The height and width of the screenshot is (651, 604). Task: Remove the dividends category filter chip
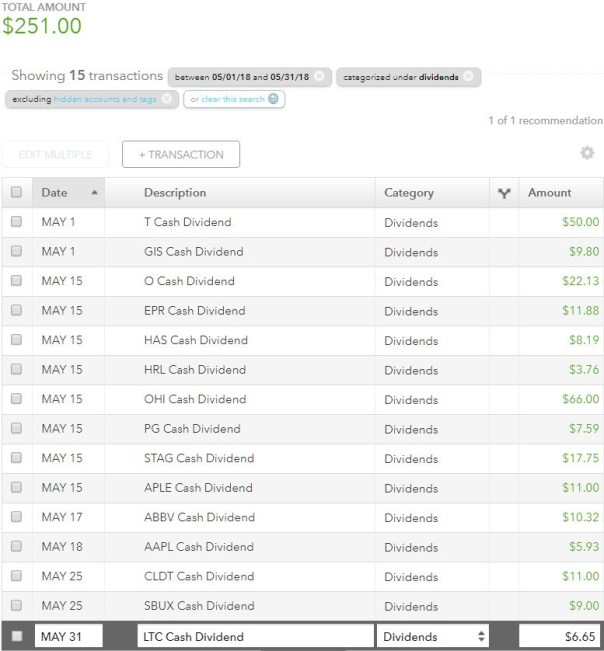click(x=468, y=76)
